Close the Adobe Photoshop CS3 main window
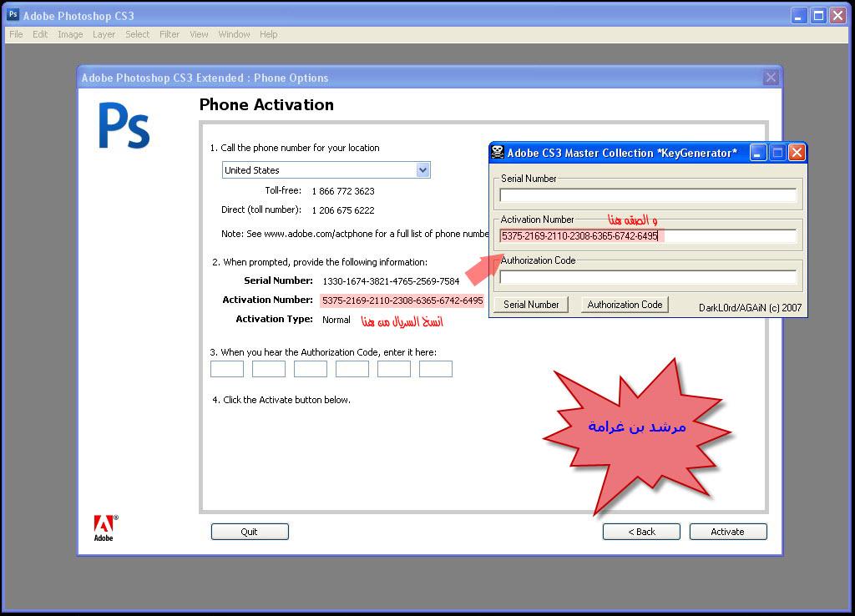 tap(837, 16)
